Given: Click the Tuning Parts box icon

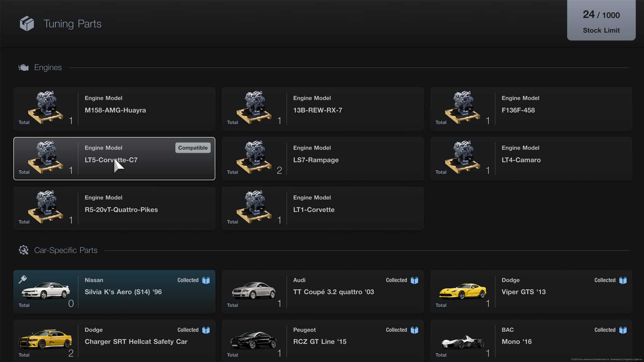Looking at the screenshot, I should click(x=27, y=23).
